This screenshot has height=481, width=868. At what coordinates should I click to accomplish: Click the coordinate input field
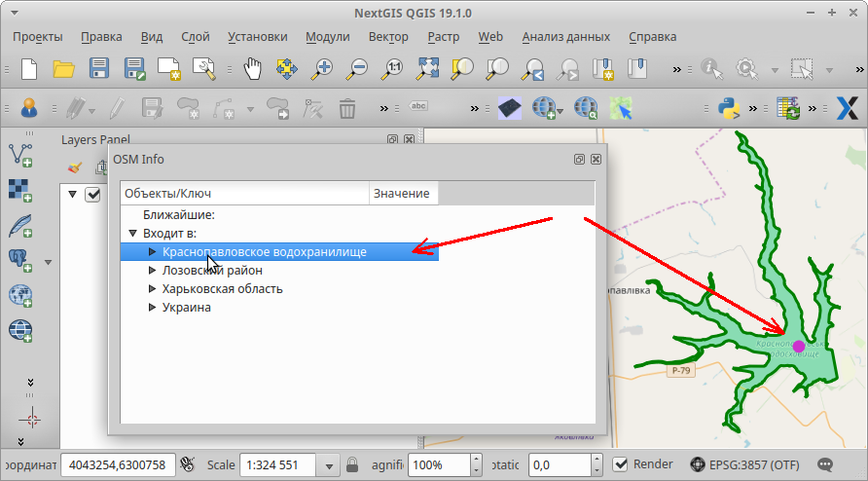coord(118,464)
